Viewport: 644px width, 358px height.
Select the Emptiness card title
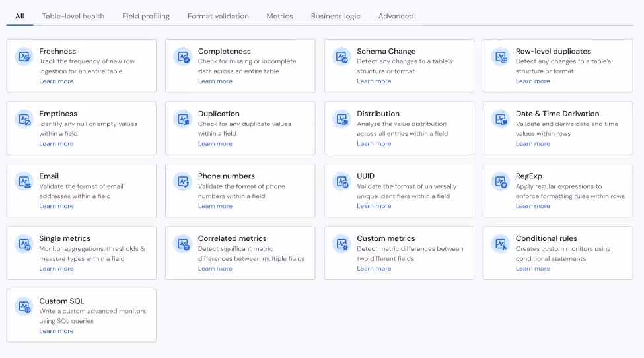coord(58,114)
